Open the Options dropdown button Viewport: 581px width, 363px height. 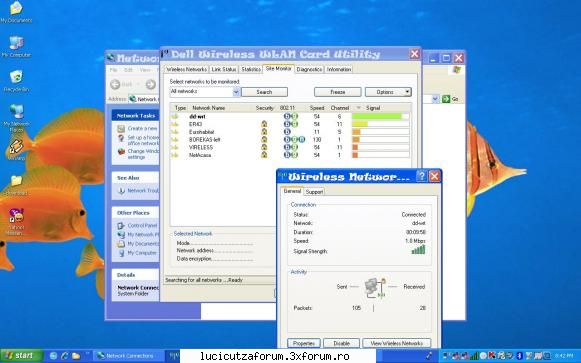point(388,92)
